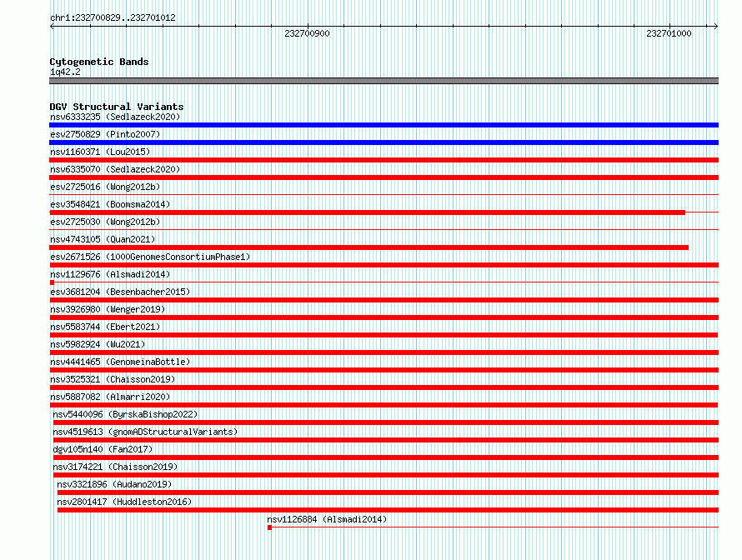Click the nsv3525321 (Chaisson2019) label

point(113,379)
